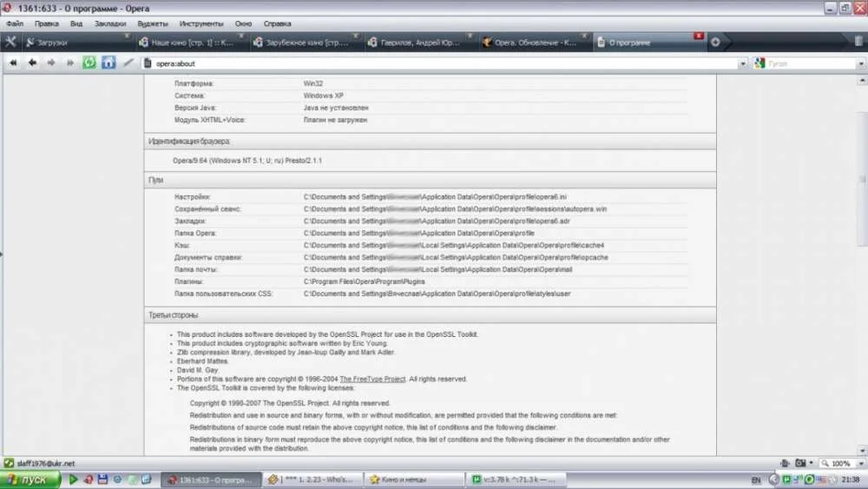Click the green play quick-launch icon
This screenshot has width=868, height=489.
pos(73,479)
